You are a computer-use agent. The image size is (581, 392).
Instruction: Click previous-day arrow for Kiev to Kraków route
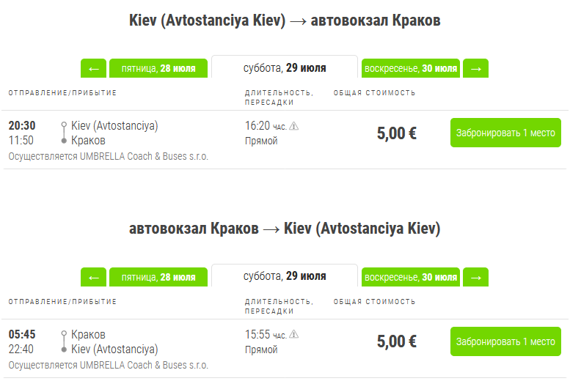[93, 68]
